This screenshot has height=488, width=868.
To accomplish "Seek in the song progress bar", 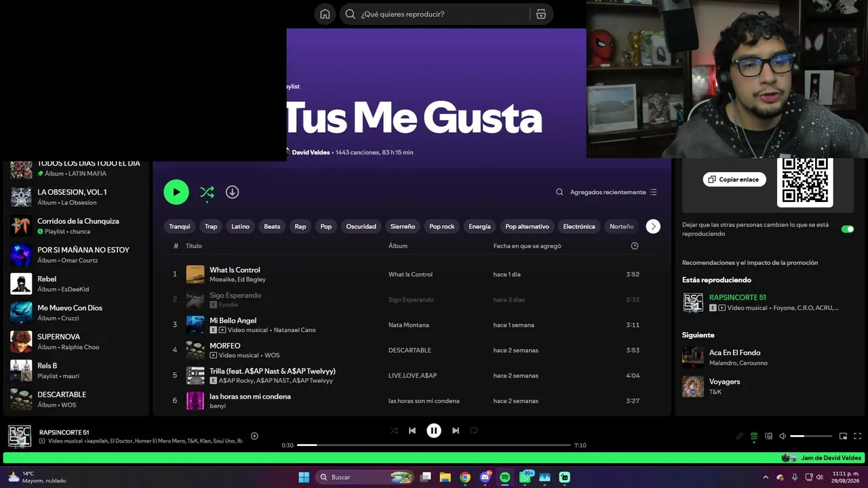I will pyautogui.click(x=434, y=445).
